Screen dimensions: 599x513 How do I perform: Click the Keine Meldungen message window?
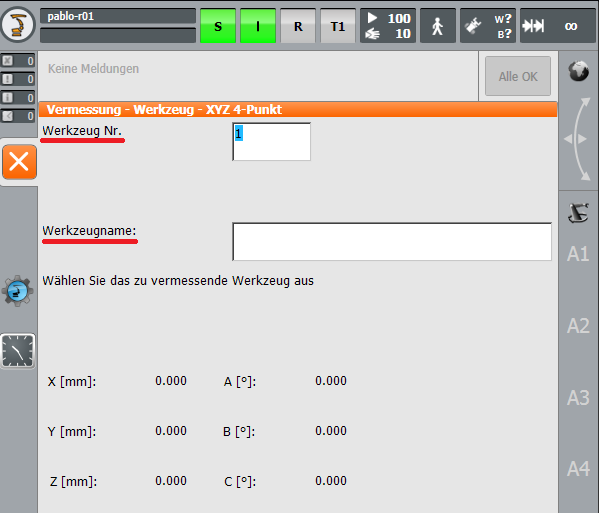coord(259,76)
